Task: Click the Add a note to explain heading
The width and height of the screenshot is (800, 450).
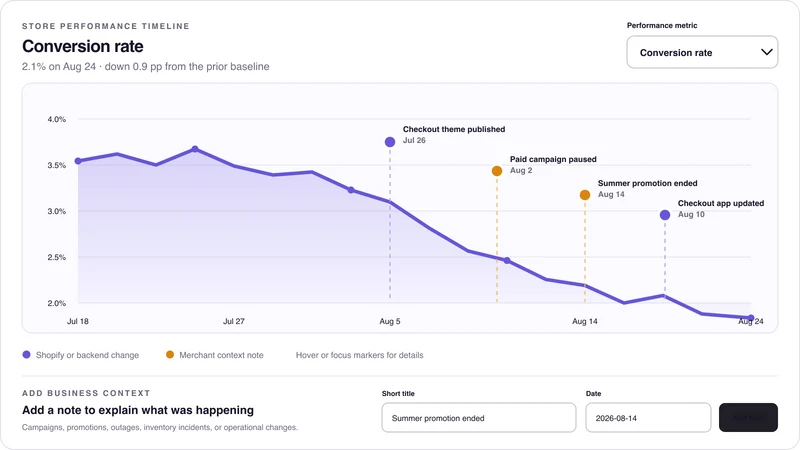Action: (x=138, y=410)
